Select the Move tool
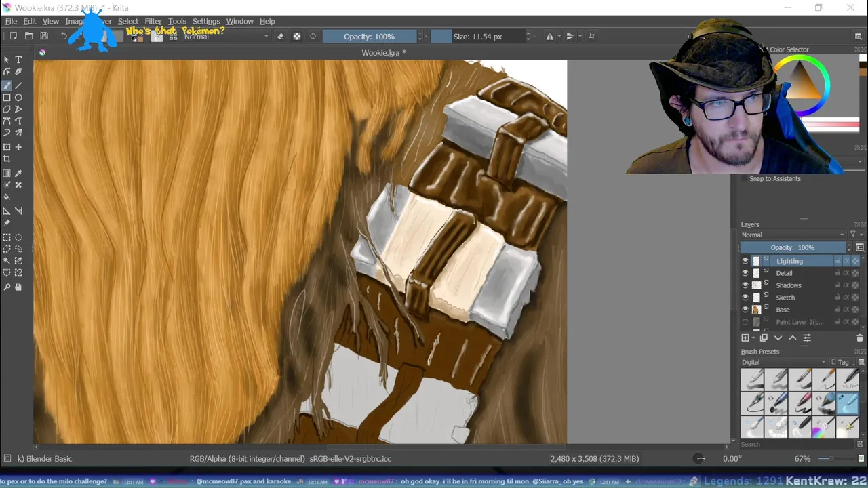Screen dimensions: 868x488 [x=18, y=147]
